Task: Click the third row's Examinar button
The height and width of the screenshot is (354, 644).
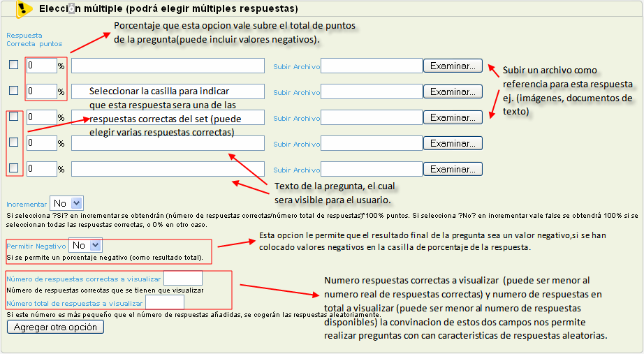Action: 453,117
